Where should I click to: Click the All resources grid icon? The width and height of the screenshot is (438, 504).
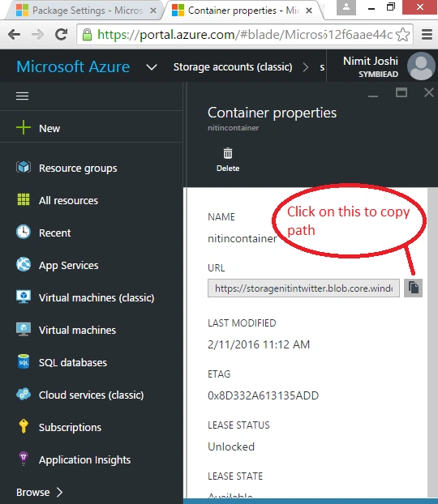24,199
